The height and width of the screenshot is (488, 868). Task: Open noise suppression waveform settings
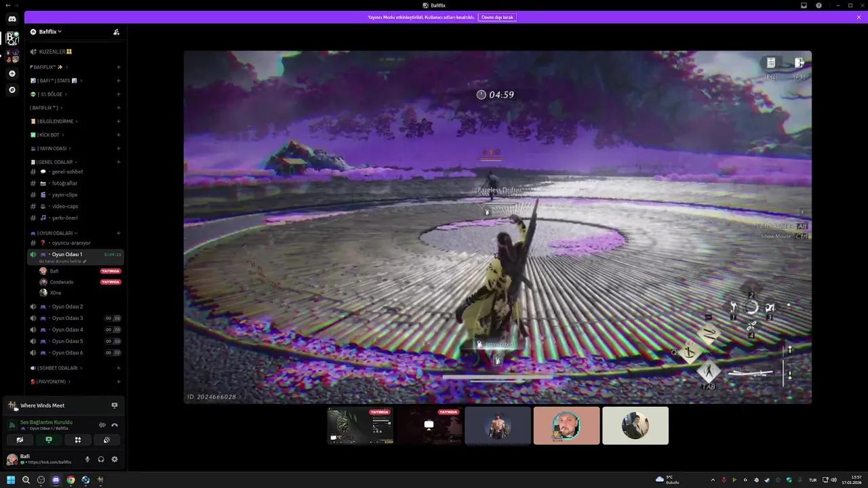pos(102,425)
